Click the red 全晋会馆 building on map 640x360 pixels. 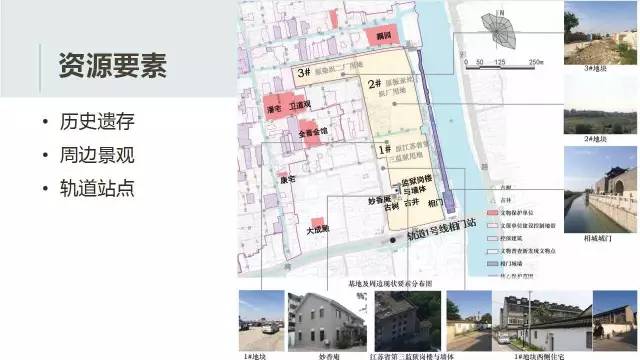(310, 133)
